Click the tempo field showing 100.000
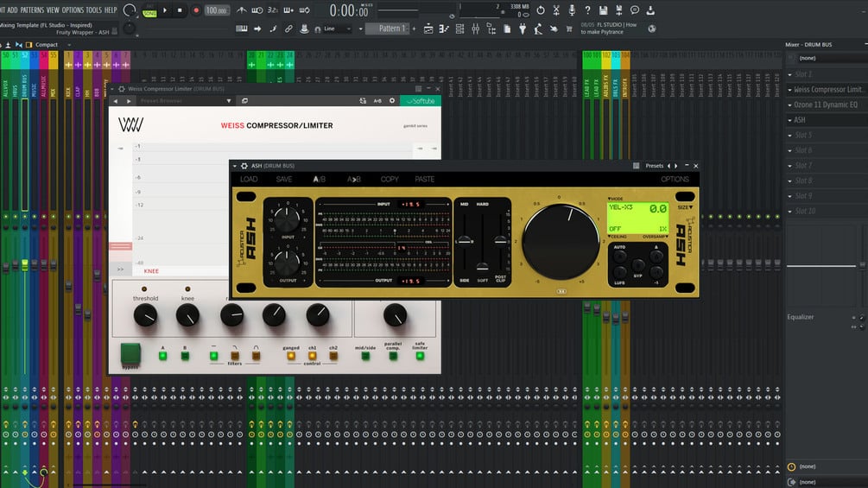Image resolution: width=868 pixels, height=488 pixels. pyautogui.click(x=217, y=10)
